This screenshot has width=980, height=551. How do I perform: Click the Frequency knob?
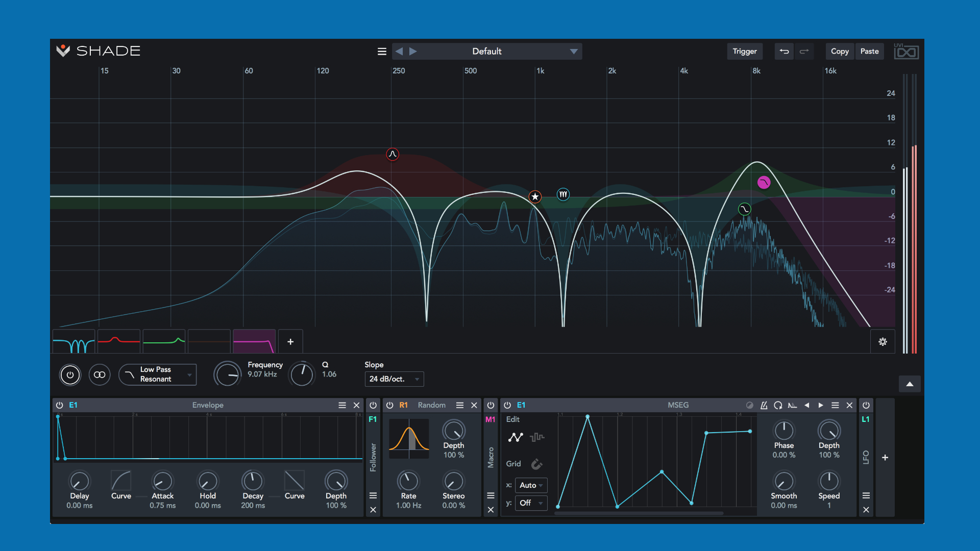click(x=227, y=375)
